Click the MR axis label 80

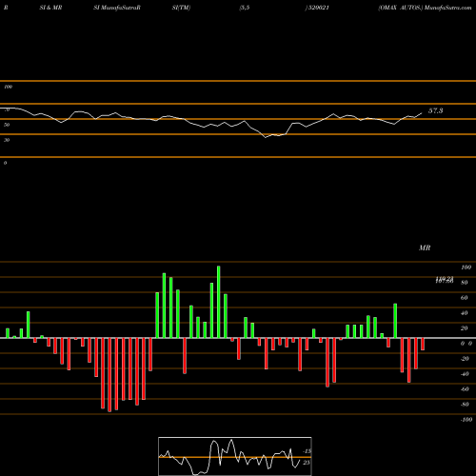coord(465,283)
